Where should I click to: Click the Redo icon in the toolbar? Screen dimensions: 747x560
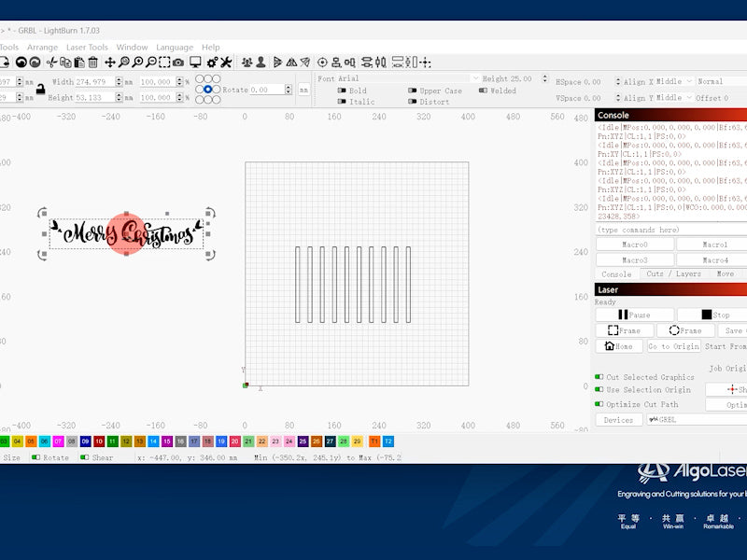click(x=35, y=63)
